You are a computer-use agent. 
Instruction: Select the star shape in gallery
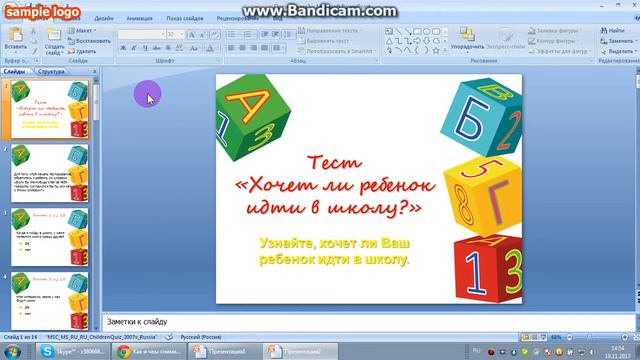(x=436, y=50)
